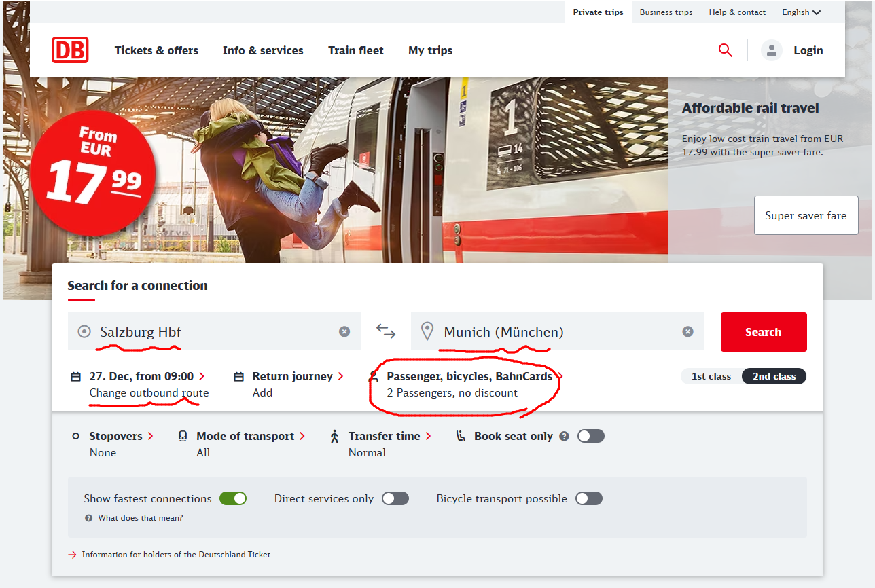Click the red Search button
The height and width of the screenshot is (588, 875).
(764, 332)
